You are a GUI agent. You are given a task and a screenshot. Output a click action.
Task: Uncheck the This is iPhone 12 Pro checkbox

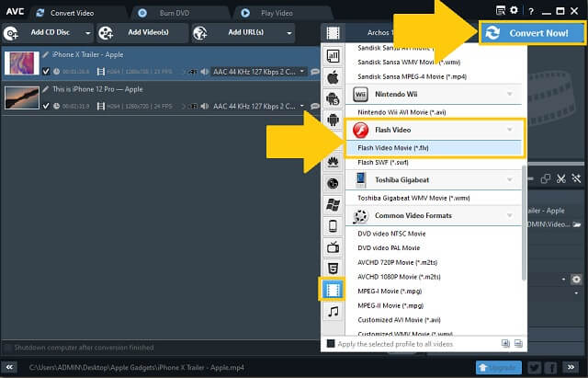[46, 107]
